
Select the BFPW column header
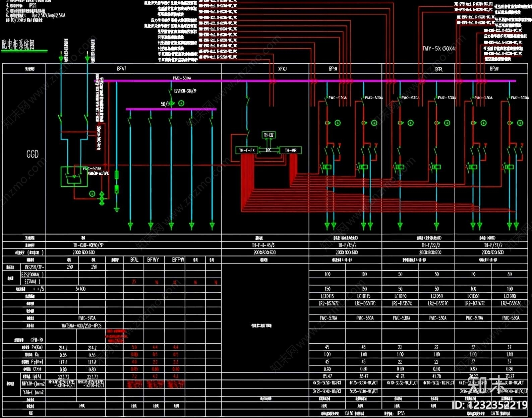(x=178, y=260)
